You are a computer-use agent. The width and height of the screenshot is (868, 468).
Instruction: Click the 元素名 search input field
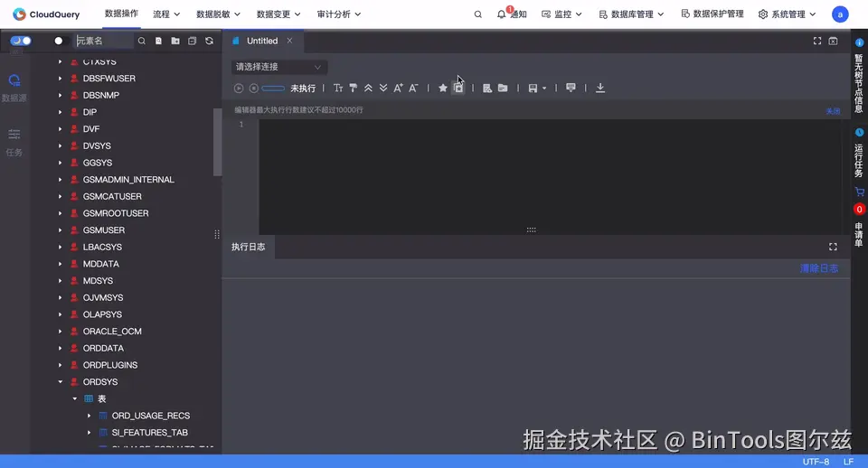click(103, 41)
